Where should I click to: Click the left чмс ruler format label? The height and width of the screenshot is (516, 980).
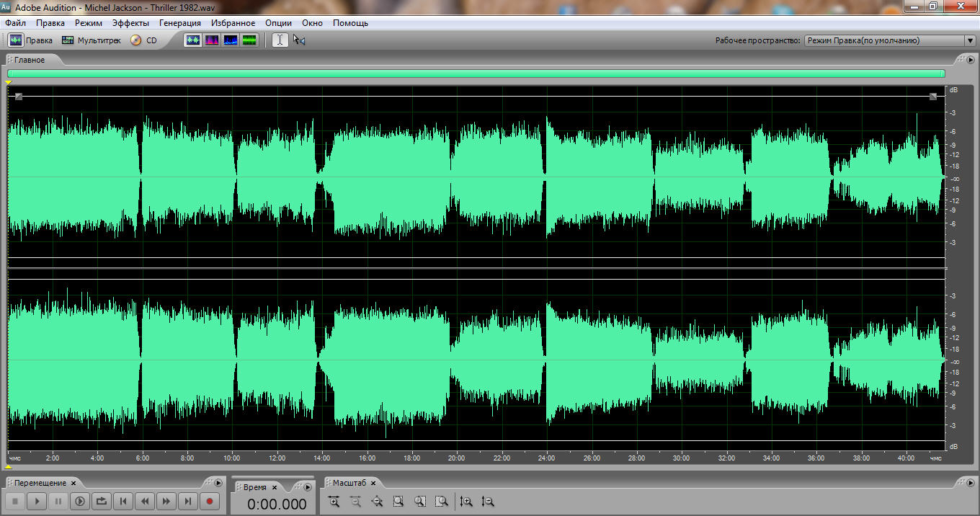coord(14,458)
